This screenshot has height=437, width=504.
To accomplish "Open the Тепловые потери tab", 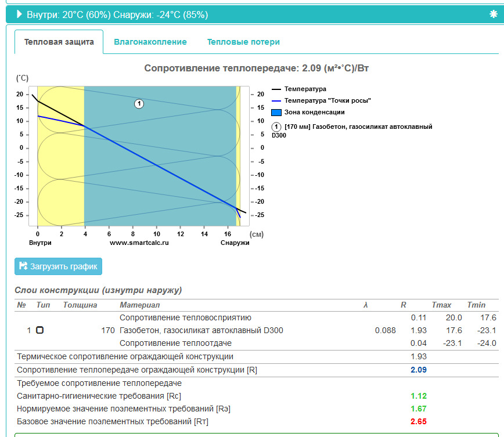I will click(243, 42).
